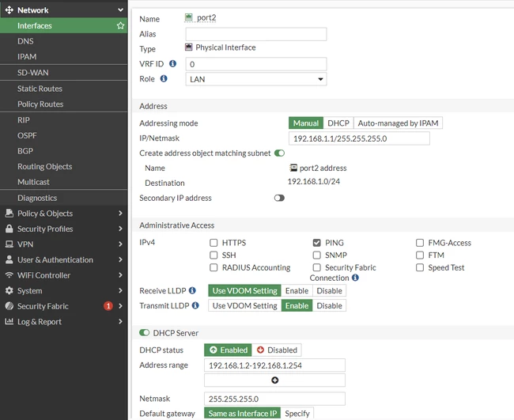Choose Specify for default gateway
Screen dimensions: 514x420
coord(297,413)
